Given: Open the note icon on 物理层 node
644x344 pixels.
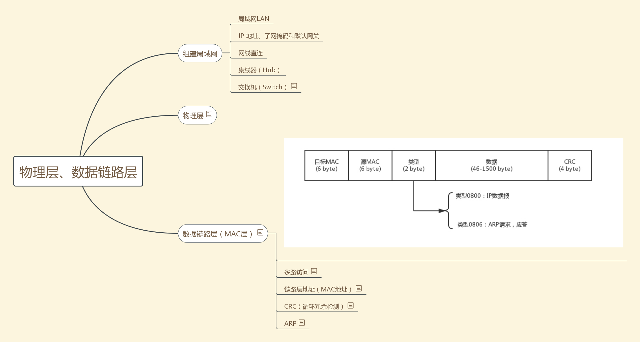Looking at the screenshot, I should coord(209,114).
